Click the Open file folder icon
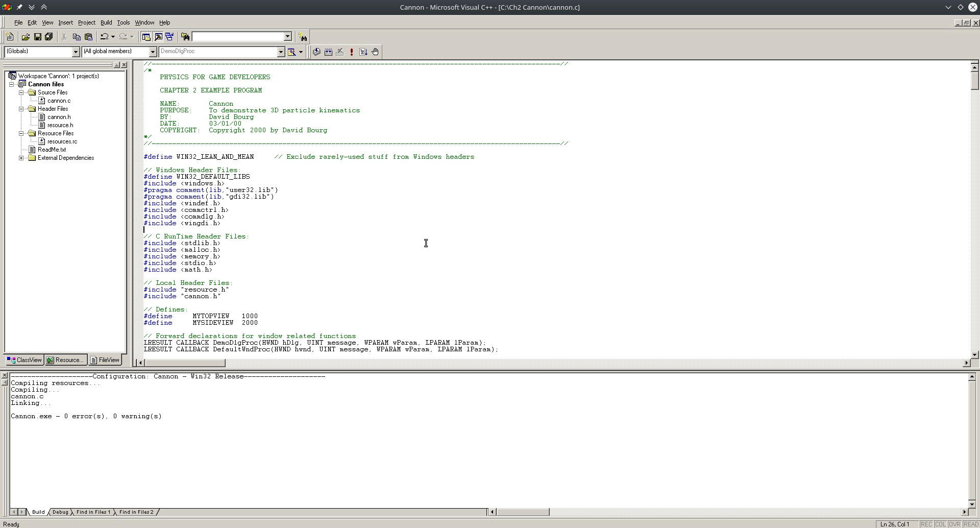This screenshot has width=980, height=528. (26, 37)
